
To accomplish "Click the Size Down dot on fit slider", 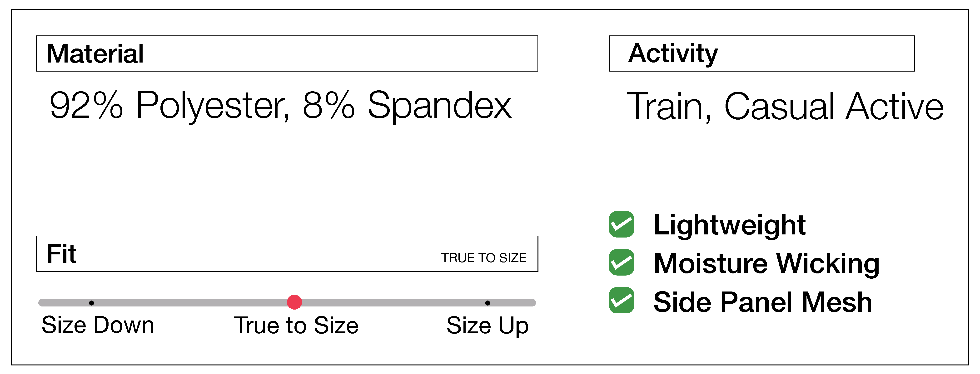I will pos(91,303).
